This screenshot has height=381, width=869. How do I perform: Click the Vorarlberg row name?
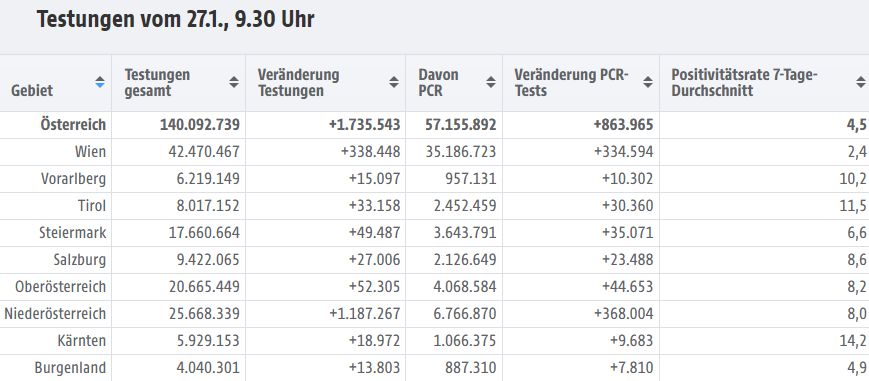pyautogui.click(x=73, y=179)
